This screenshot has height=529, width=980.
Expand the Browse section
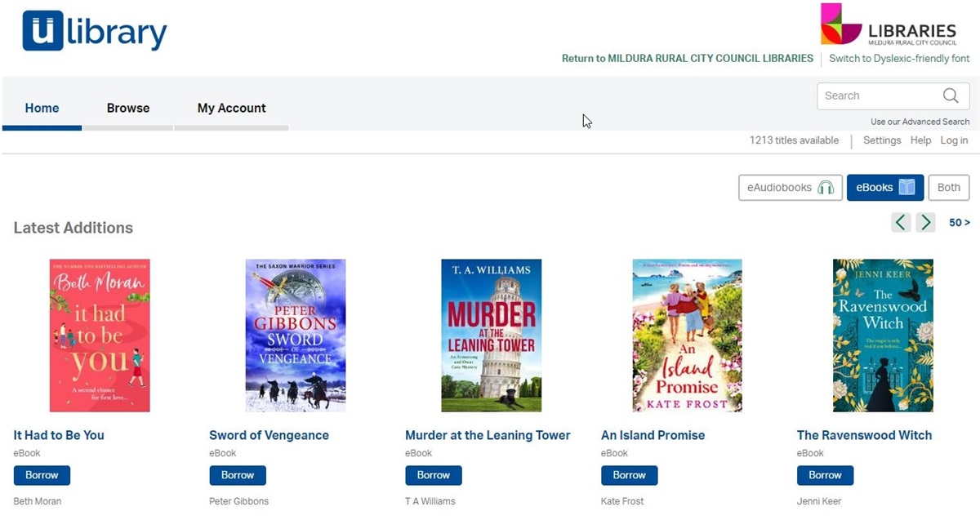click(x=127, y=108)
